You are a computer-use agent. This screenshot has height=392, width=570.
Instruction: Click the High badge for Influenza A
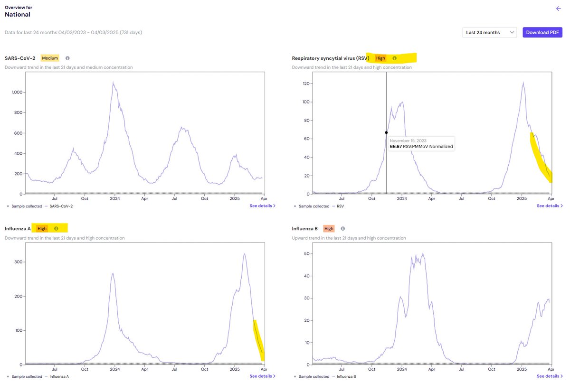42,228
